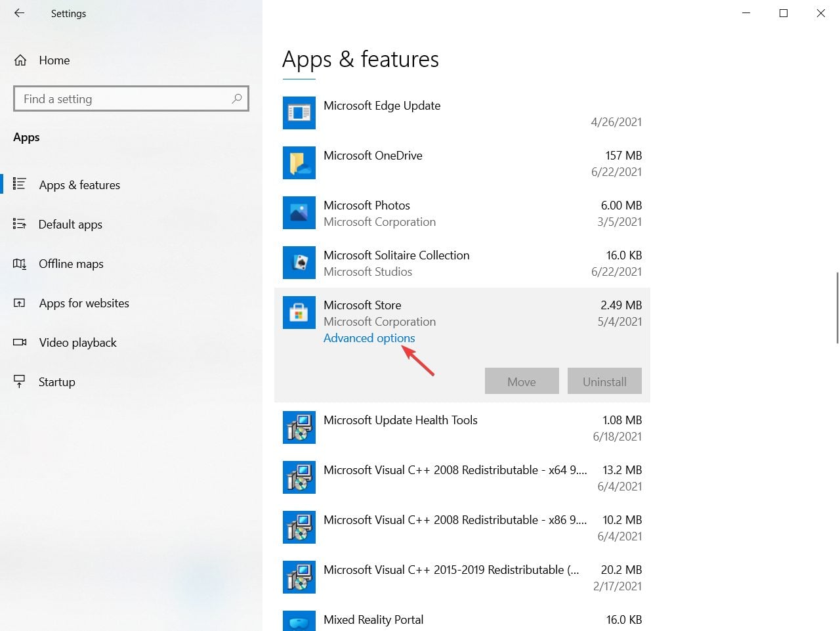Click the Microsoft Edge Update icon
The height and width of the screenshot is (631, 840).
pos(299,112)
